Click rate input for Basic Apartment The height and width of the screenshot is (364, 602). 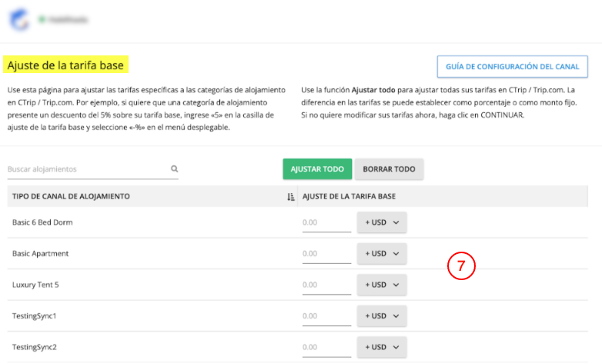point(326,253)
